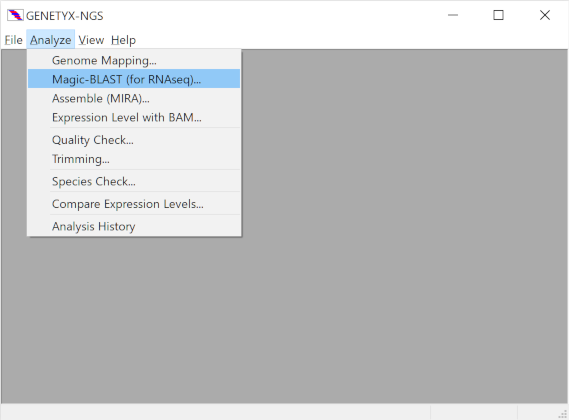Screen dimensions: 569x420
Task: Click the status bar resize grip
Action: click(x=562, y=414)
